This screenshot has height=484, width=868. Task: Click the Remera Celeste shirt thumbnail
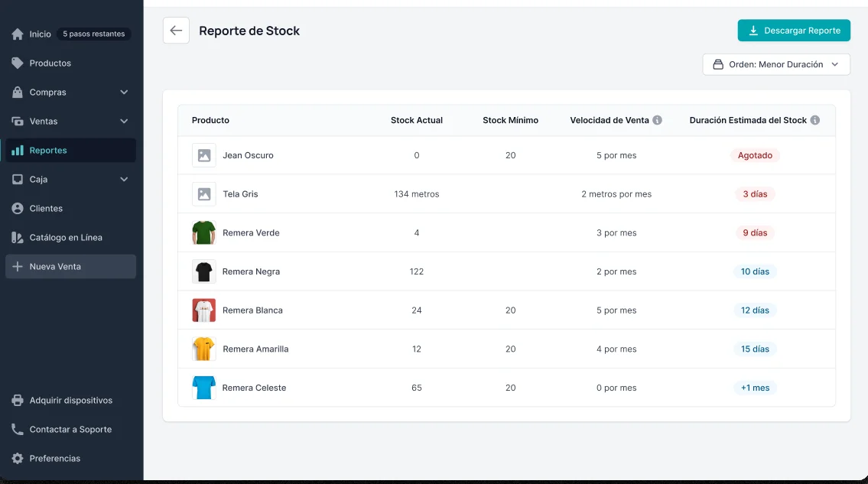coord(203,388)
